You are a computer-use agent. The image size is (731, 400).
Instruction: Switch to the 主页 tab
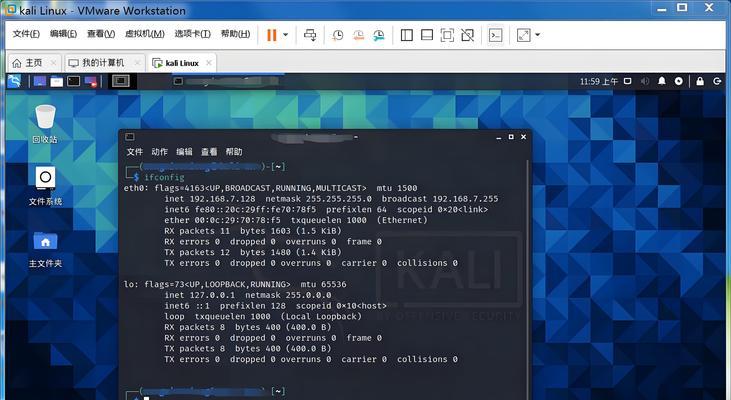(34, 63)
